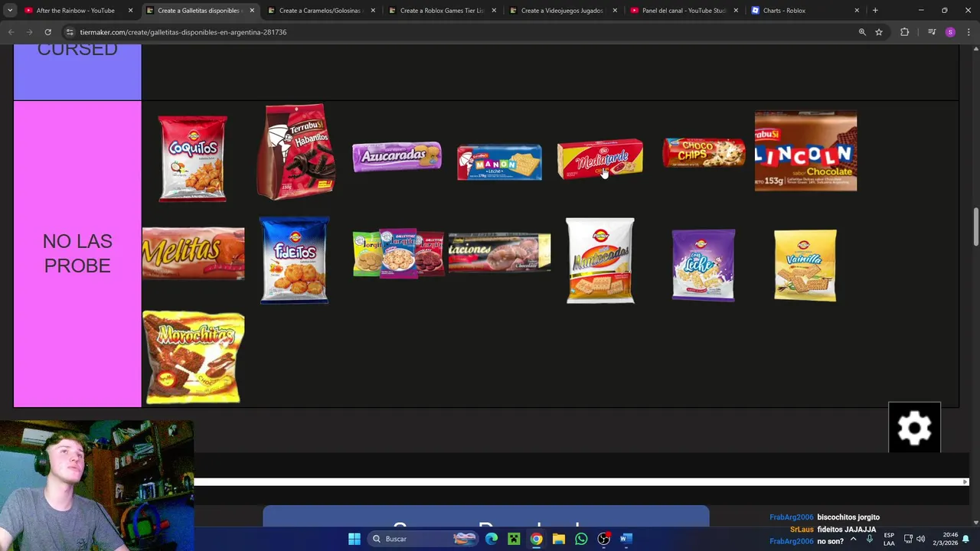Open the Roblox Games Tier List tab

click(x=442, y=11)
